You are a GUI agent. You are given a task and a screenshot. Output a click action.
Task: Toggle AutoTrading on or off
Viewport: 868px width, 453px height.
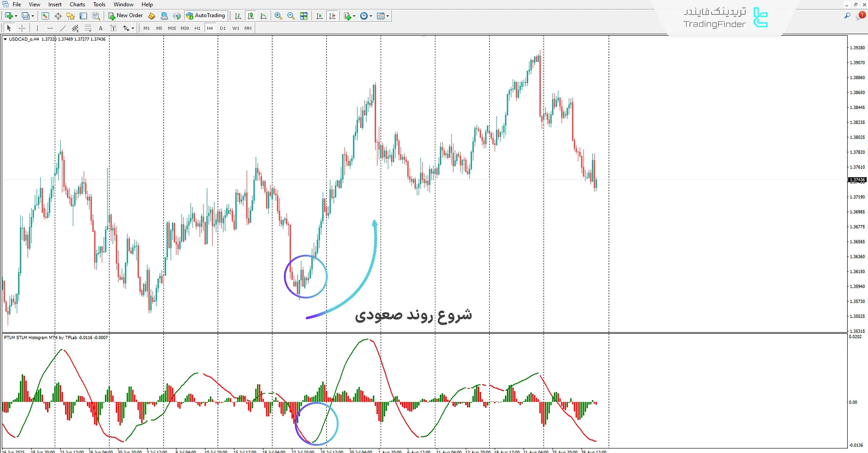[x=206, y=15]
